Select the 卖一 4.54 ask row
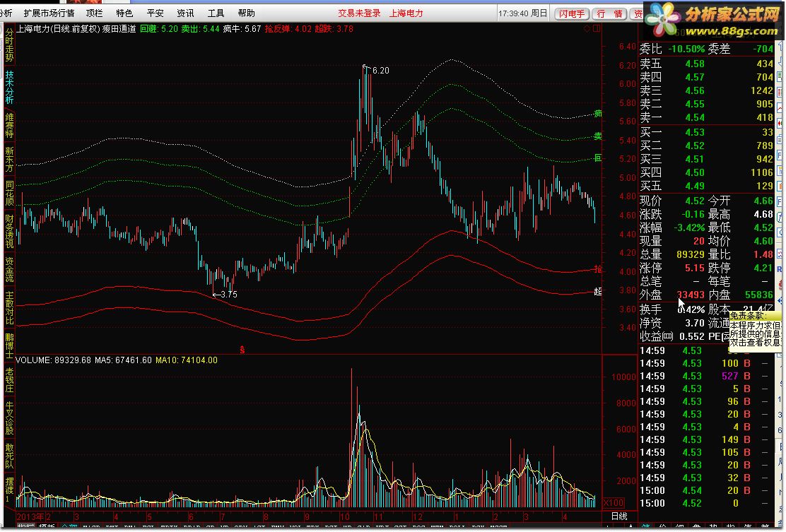The image size is (786, 532). pyautogui.click(x=706, y=118)
